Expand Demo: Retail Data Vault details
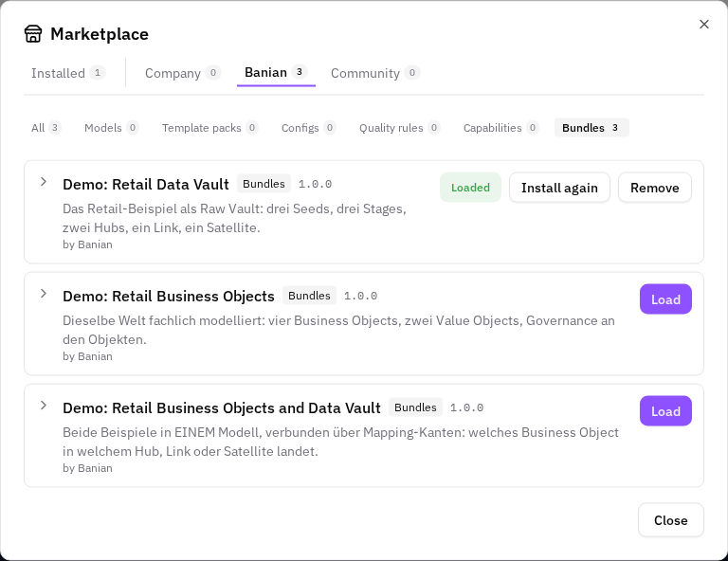Viewport: 728px width, 561px height. (44, 182)
